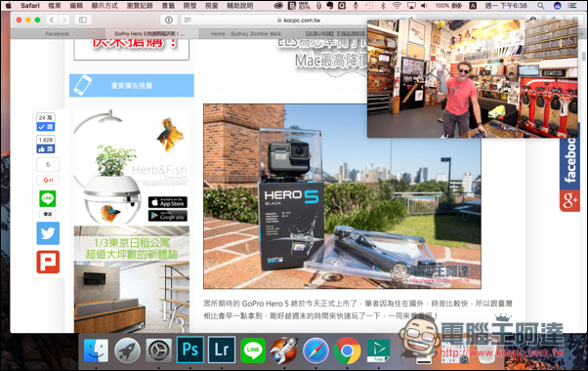This screenshot has height=371, width=588.
Task: Open the volume control in menu bar
Action: coord(424,5)
